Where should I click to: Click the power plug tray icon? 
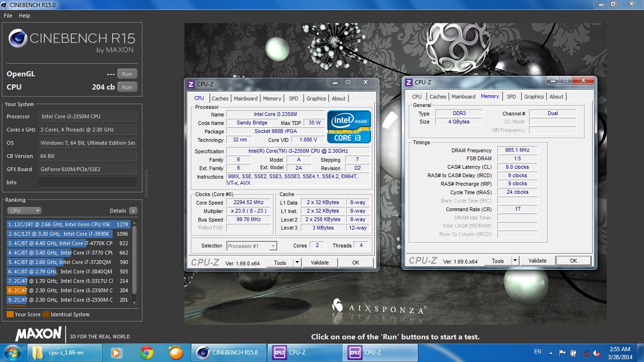573,353
